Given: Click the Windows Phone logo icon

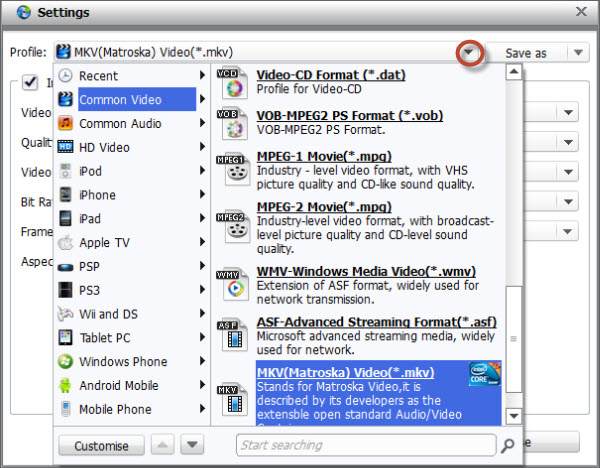Looking at the screenshot, I should (65, 361).
